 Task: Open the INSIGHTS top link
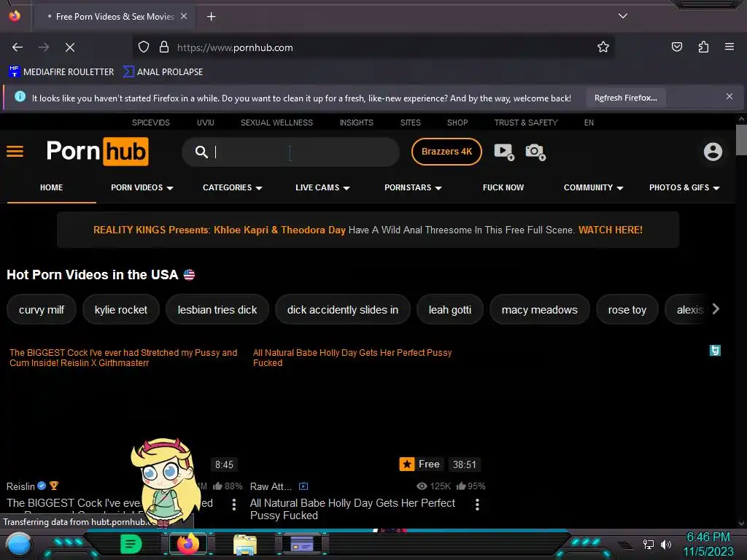(356, 122)
